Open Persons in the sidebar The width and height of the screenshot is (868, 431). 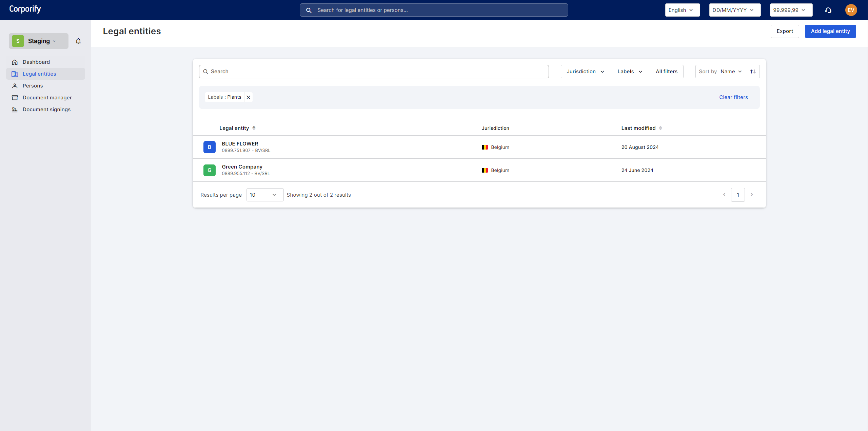33,86
